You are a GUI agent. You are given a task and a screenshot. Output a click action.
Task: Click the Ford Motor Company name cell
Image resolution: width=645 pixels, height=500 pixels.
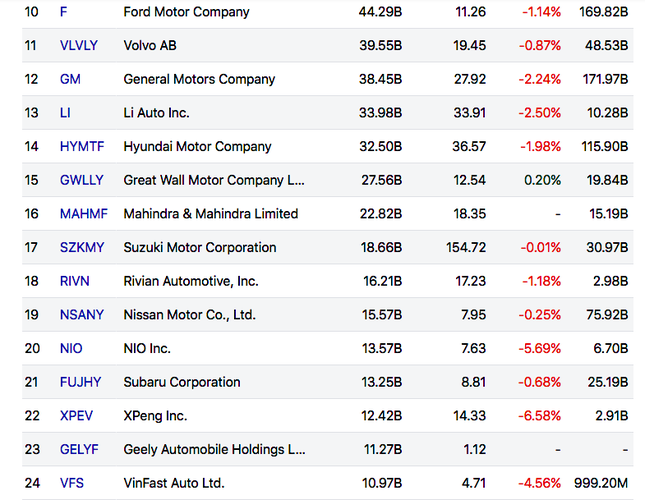(x=186, y=12)
